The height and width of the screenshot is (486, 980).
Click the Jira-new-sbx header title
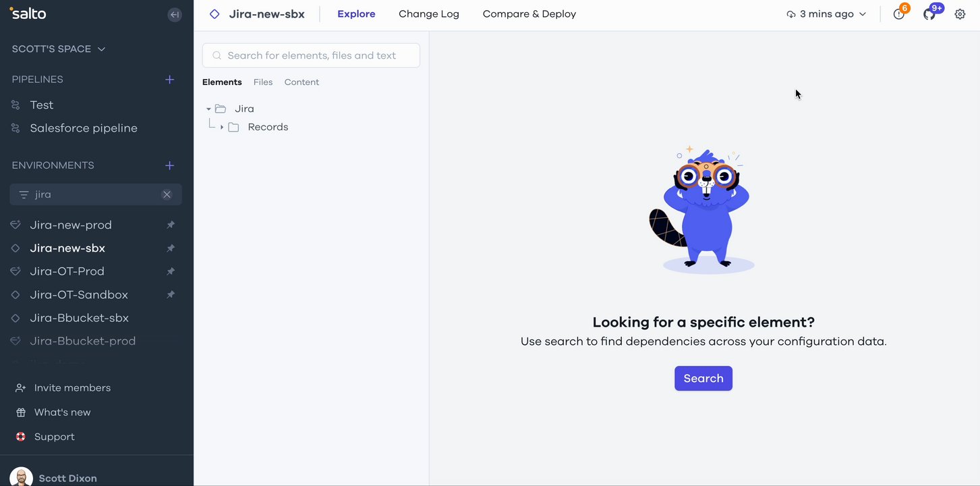coord(267,14)
